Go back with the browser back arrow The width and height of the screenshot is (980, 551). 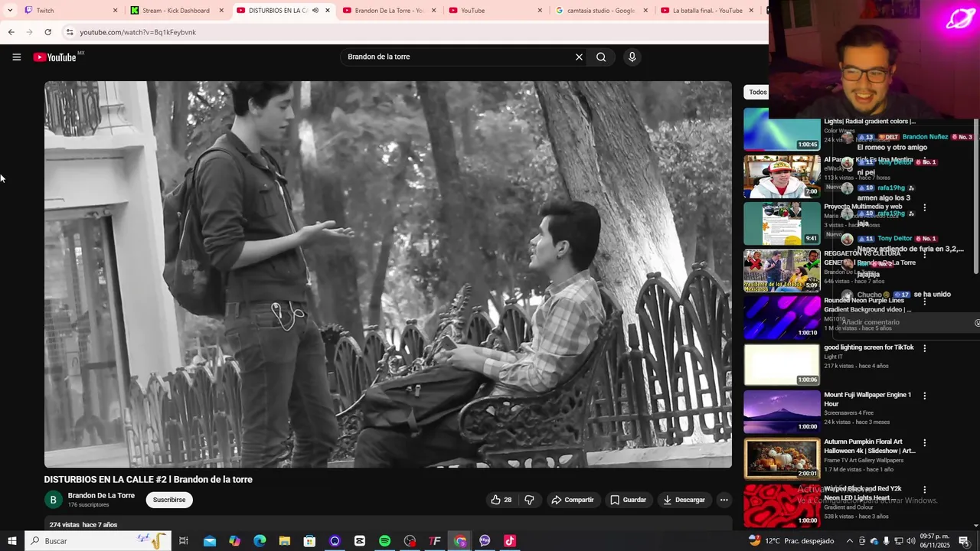[11, 32]
